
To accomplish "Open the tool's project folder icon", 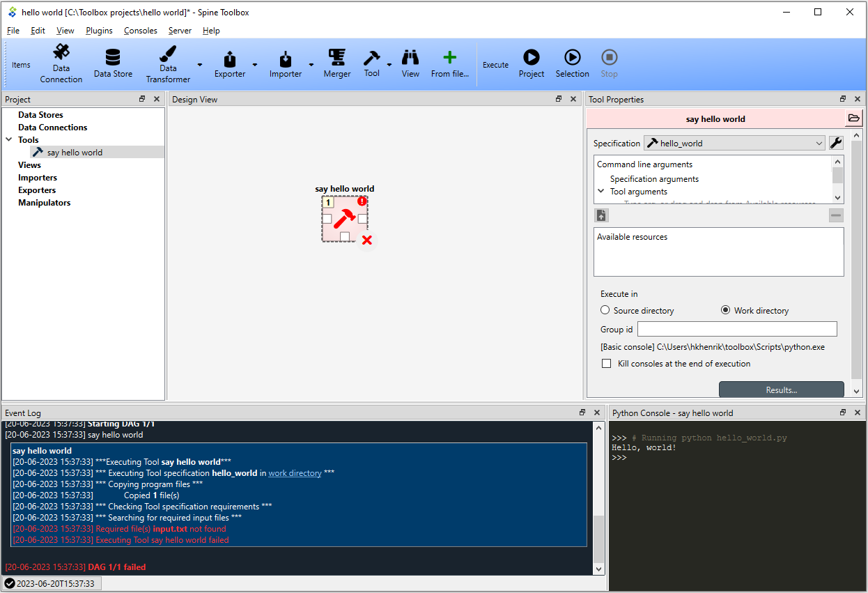I will 853,118.
